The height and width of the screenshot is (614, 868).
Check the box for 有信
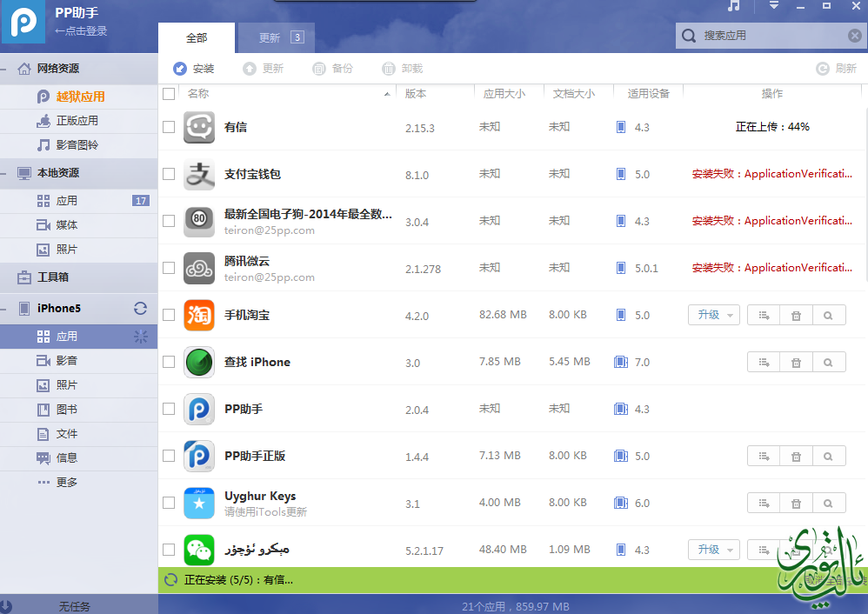169,127
